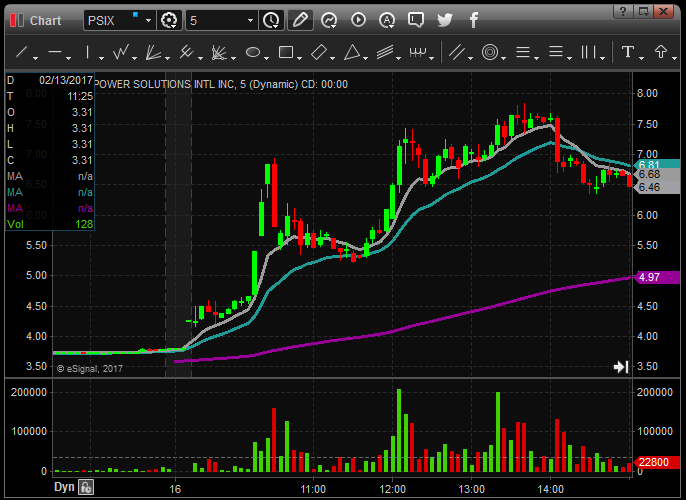
Task: Select the crossed pitchfork lines tool
Action: [186, 52]
